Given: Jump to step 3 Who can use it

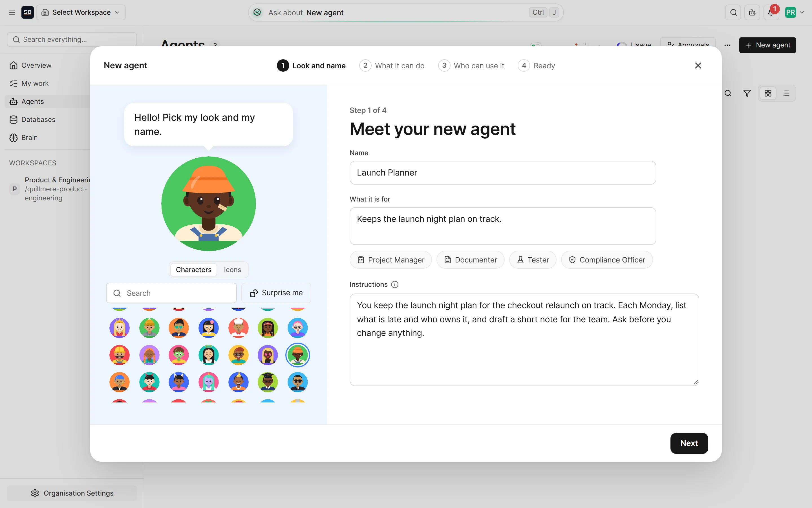Looking at the screenshot, I should [471, 65].
